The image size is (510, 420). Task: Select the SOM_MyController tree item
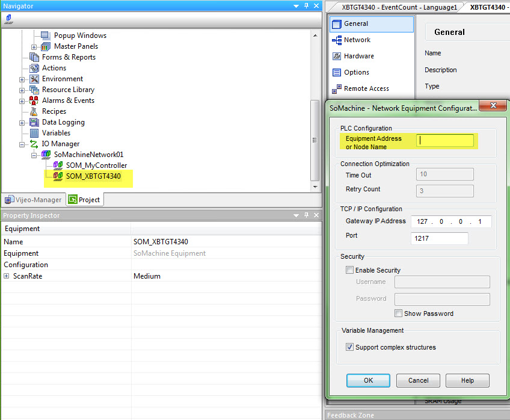97,165
